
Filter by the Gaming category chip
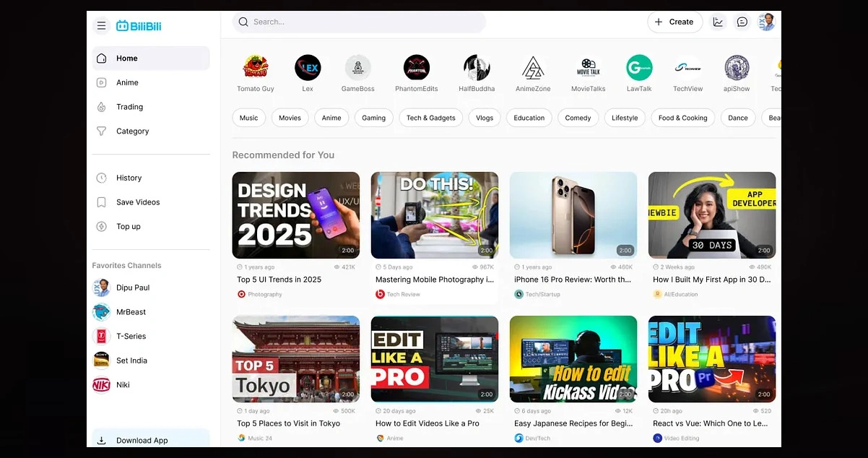373,118
